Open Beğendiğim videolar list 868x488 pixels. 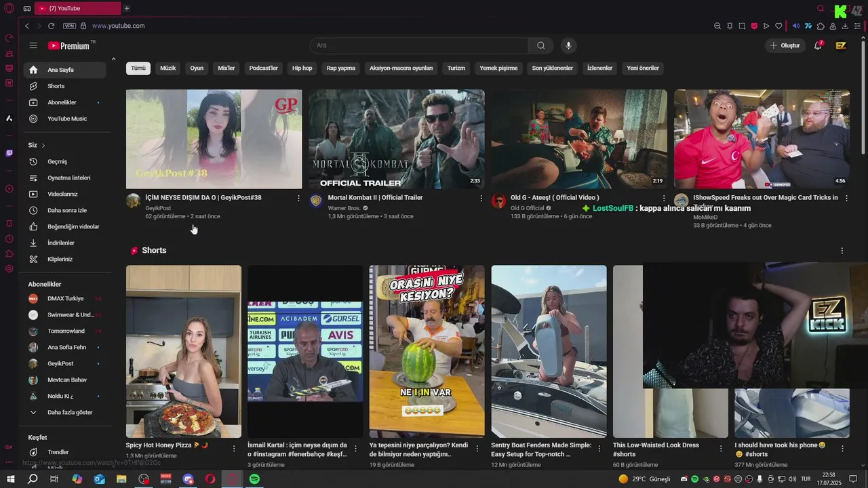point(65,226)
